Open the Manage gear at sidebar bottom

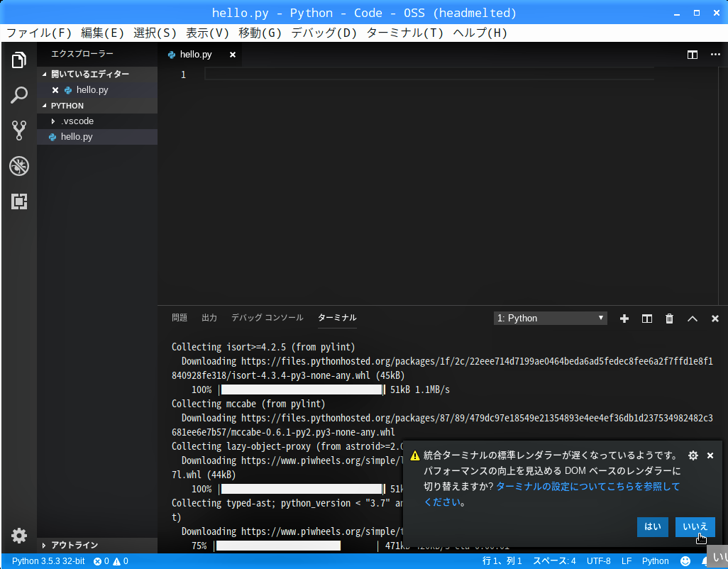point(19,535)
